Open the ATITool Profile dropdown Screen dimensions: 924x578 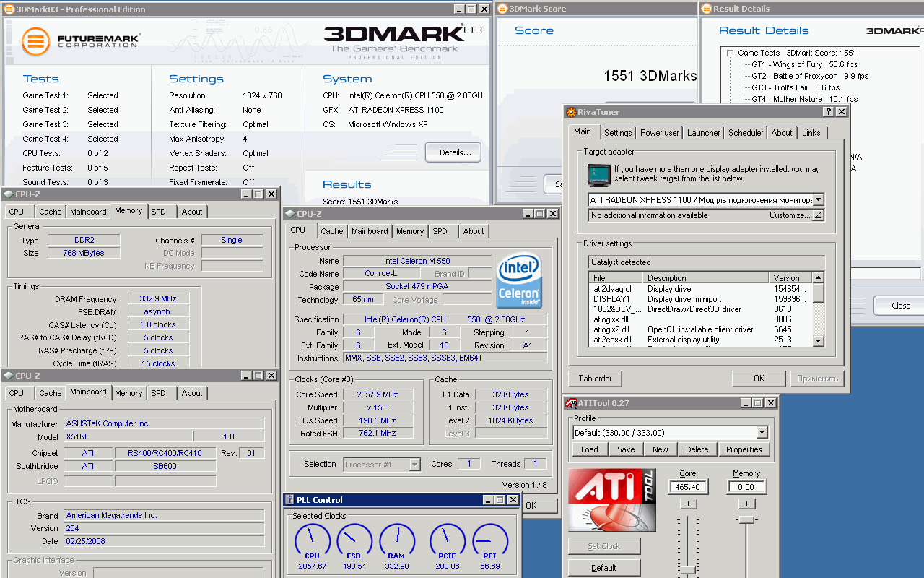tap(762, 433)
